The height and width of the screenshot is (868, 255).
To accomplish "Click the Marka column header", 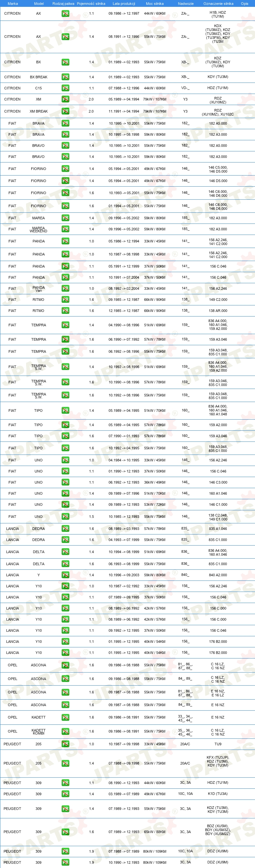I will (13, 4).
